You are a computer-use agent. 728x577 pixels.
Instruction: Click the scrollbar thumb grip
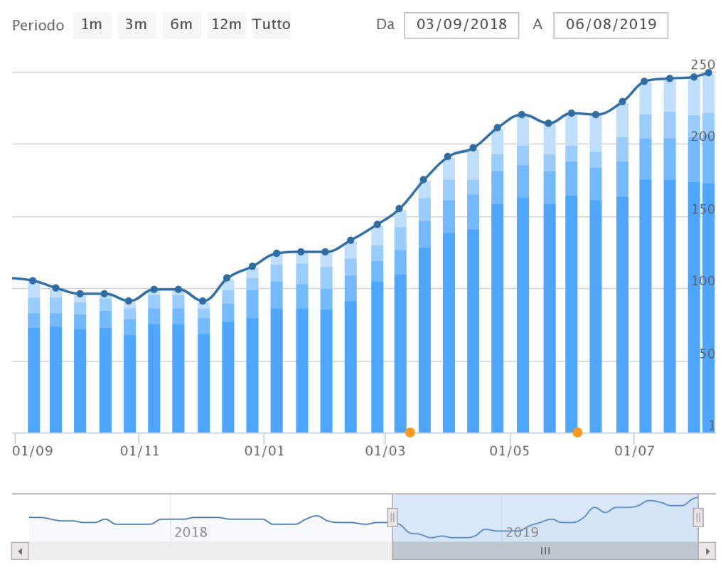(545, 551)
